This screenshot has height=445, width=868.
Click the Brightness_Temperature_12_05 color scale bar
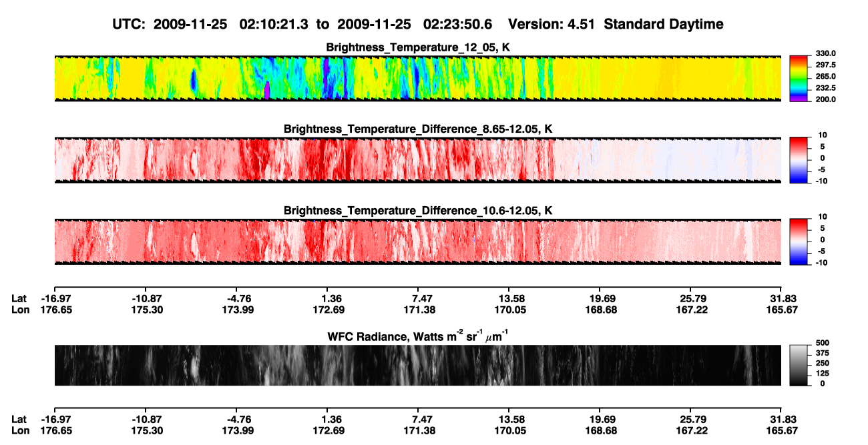coord(799,78)
